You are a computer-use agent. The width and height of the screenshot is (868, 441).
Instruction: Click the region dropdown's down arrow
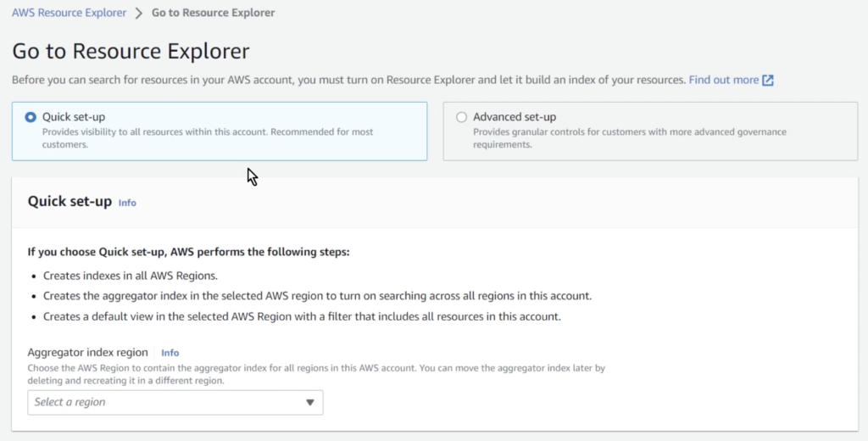[x=309, y=402]
